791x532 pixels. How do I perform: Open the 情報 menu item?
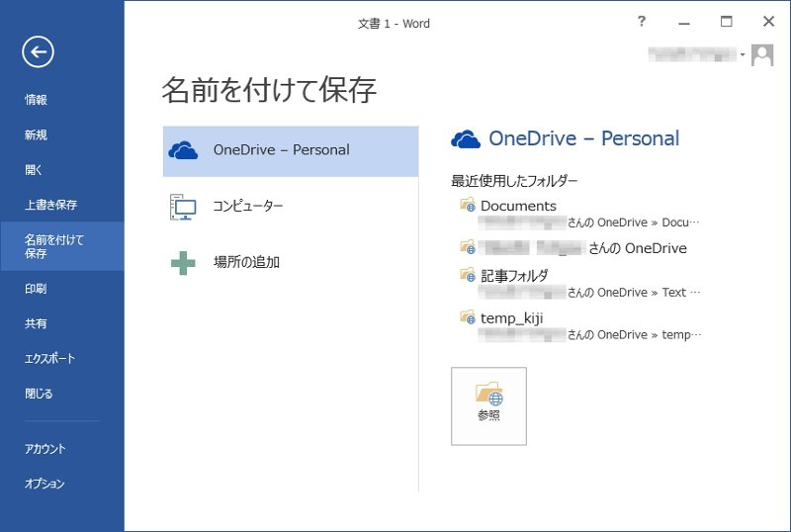point(37,100)
